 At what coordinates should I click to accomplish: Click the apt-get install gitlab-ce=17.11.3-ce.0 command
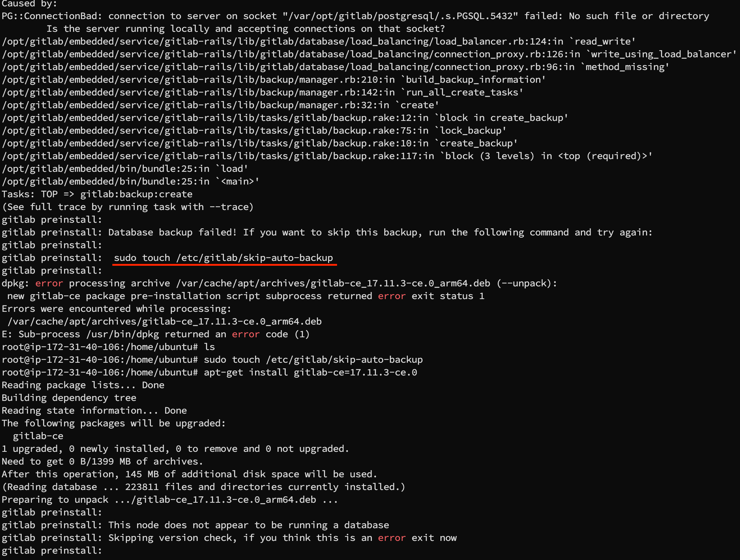point(310,372)
